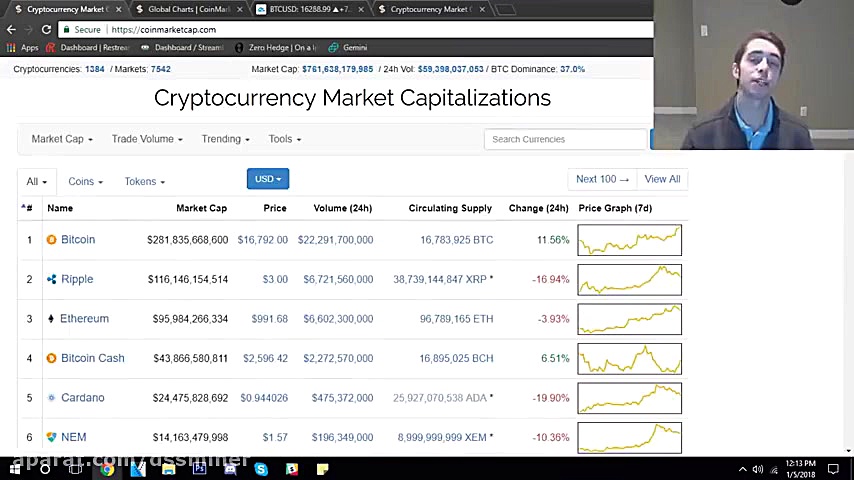Click the View All button
This screenshot has width=854, height=480.
pyautogui.click(x=662, y=179)
